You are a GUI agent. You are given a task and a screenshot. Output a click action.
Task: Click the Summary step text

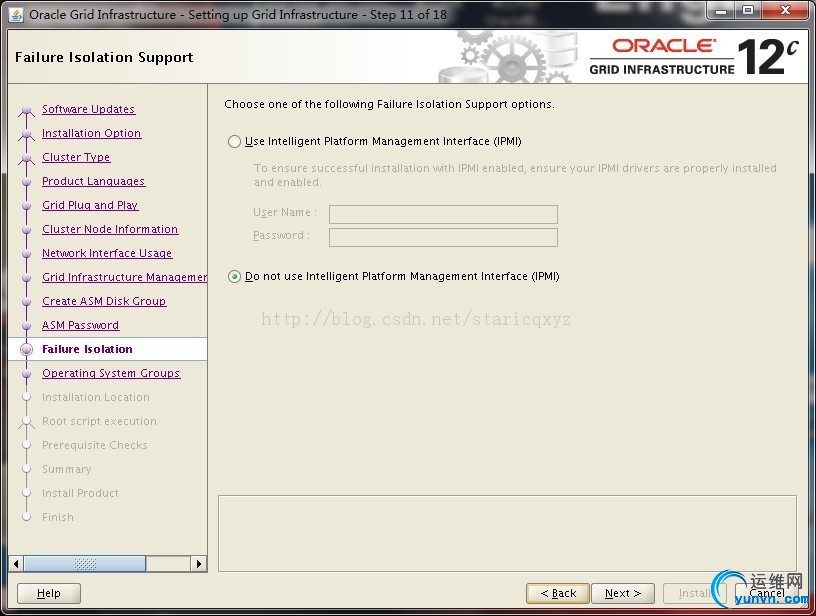[67, 469]
